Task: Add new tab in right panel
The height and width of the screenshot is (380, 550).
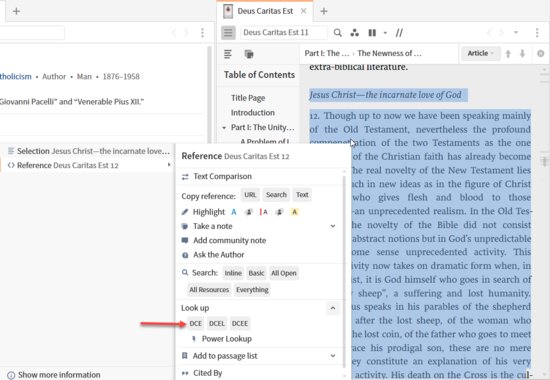Action: tap(324, 11)
